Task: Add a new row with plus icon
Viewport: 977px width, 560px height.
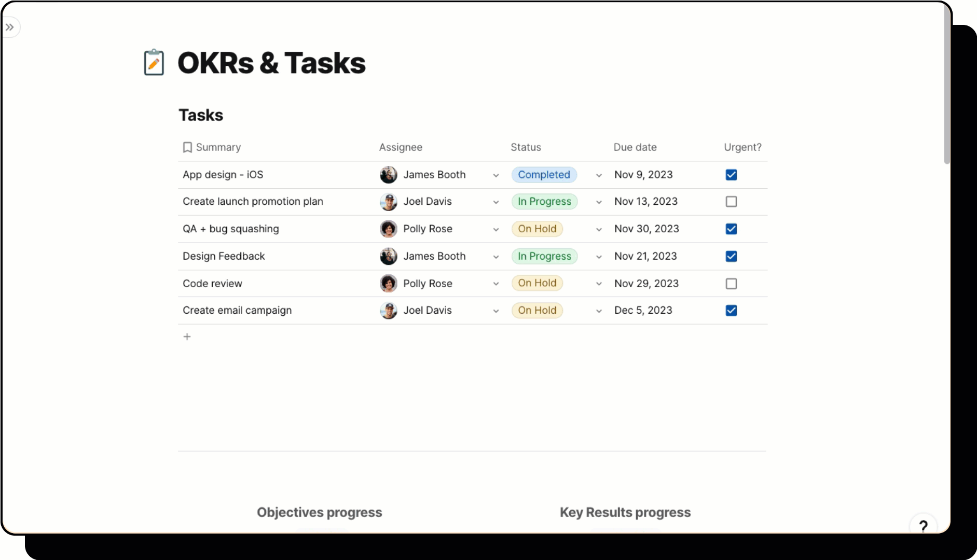Action: [187, 337]
